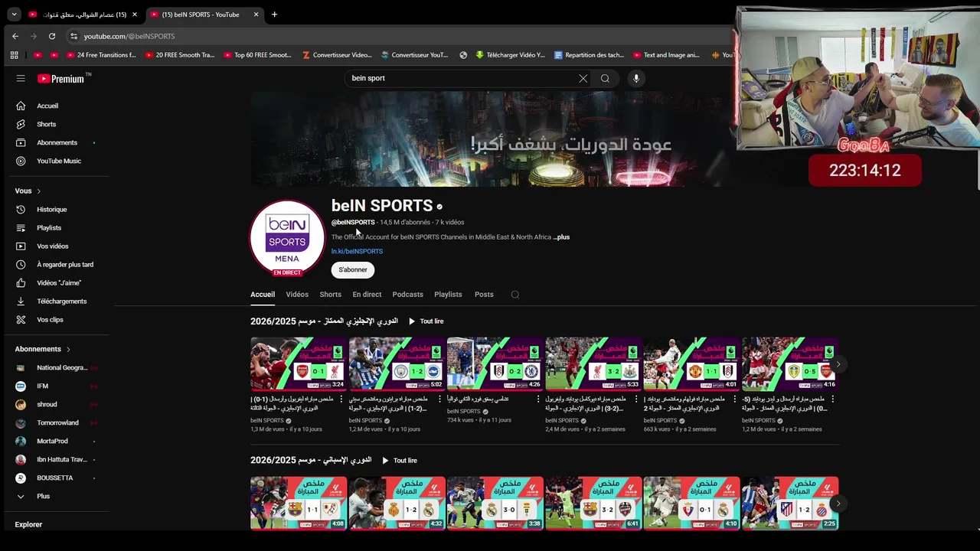Image resolution: width=980 pixels, height=551 pixels.
Task: Expand channel description with ...plus
Action: tap(561, 237)
